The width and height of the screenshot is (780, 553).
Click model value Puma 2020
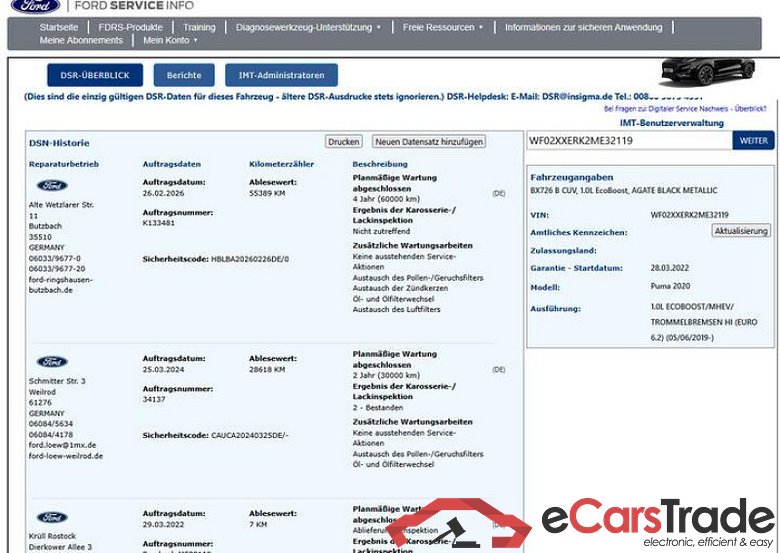click(x=670, y=286)
